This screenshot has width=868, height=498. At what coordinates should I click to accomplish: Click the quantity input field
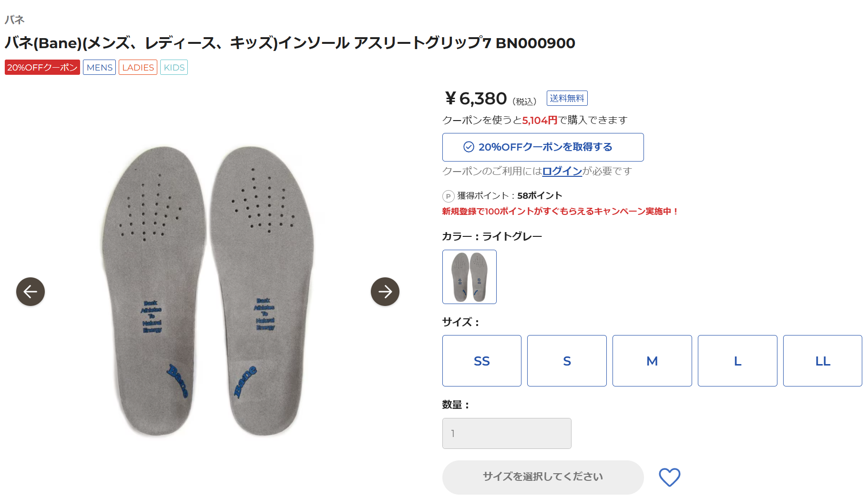point(507,433)
